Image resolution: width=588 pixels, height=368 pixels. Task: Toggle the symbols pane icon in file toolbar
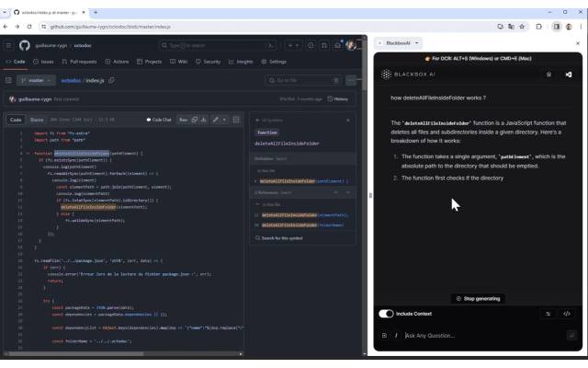click(236, 120)
